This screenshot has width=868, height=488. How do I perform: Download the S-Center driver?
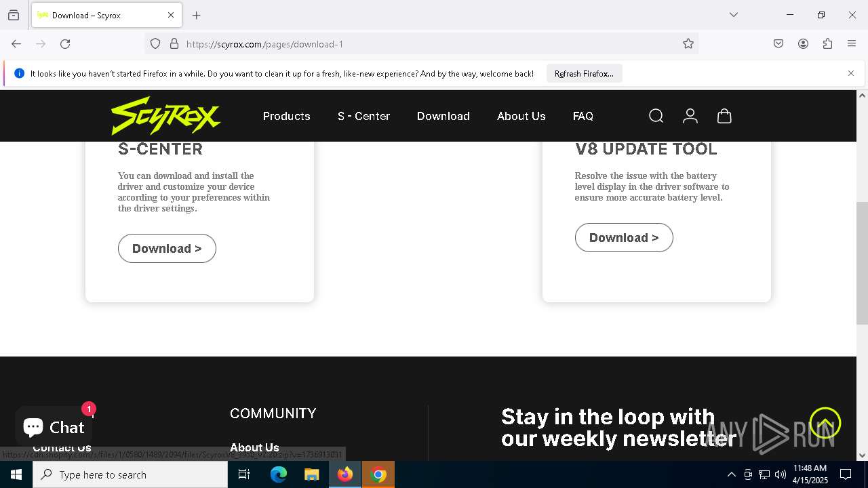(167, 249)
